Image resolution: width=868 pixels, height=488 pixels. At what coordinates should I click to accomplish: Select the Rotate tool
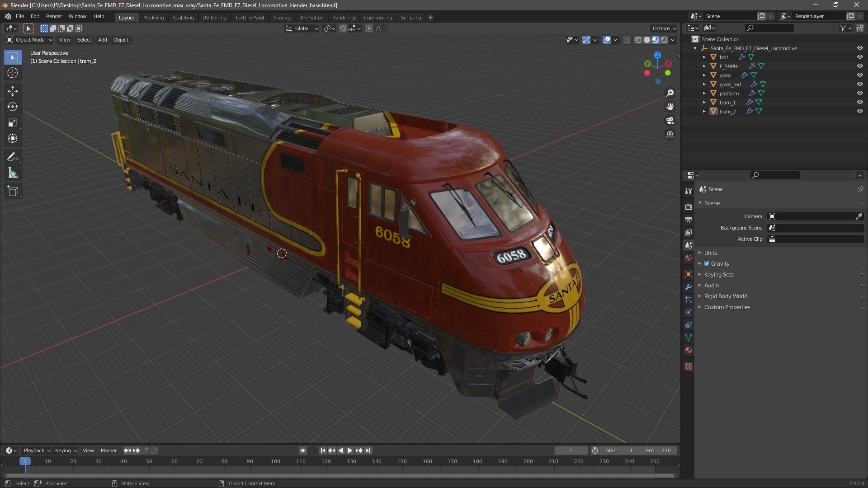(x=13, y=107)
